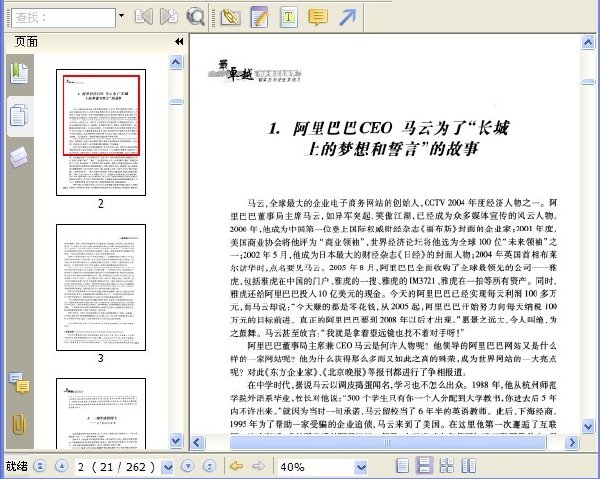Open the comments sidebar panel
The height and width of the screenshot is (479, 600).
tap(19, 383)
